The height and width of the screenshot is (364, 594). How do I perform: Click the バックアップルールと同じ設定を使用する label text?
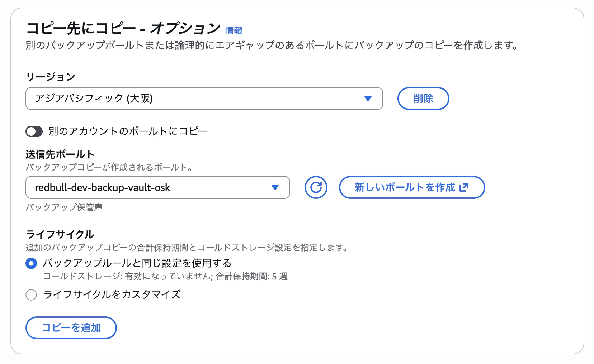coord(137,263)
